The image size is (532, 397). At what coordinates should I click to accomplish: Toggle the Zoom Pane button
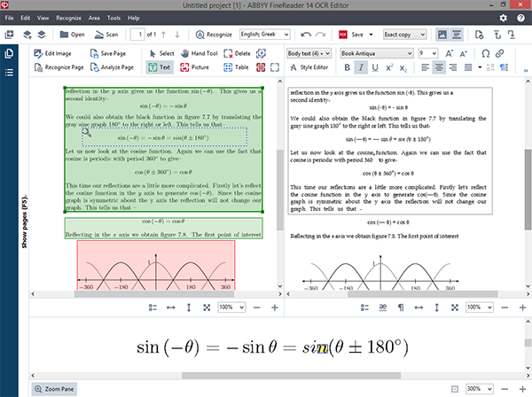tap(54, 389)
